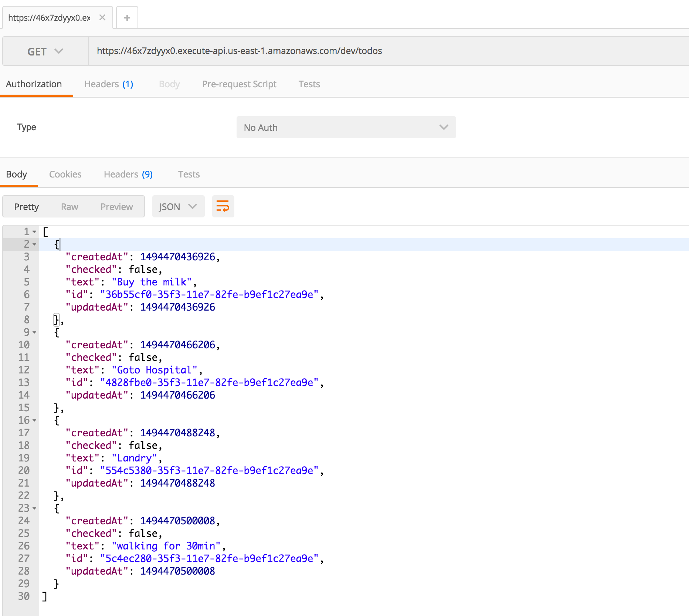
Task: Open the No Auth type dropdown
Action: (x=346, y=128)
